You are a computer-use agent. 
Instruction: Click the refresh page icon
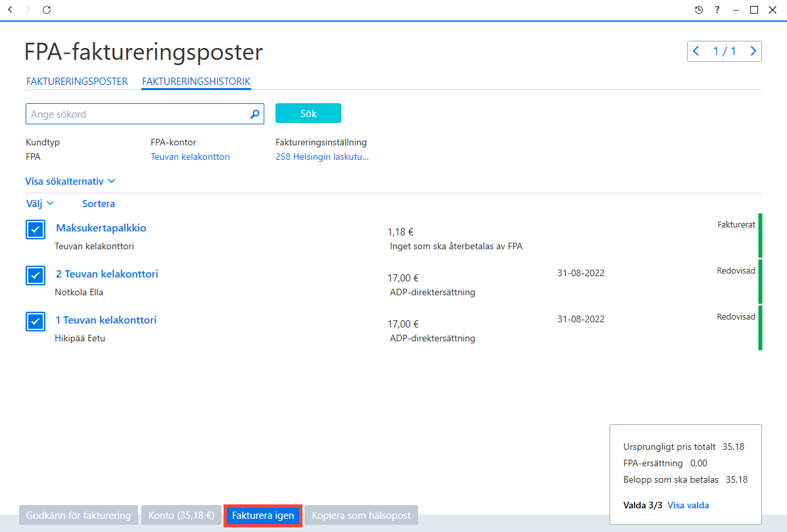tap(47, 10)
